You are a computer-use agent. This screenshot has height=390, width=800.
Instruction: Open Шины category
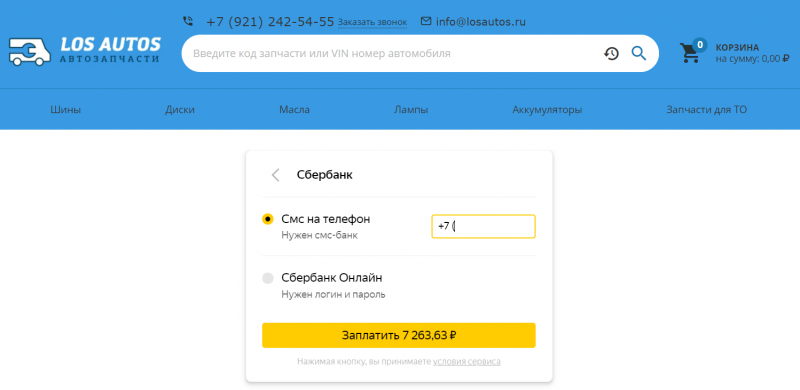tap(65, 110)
